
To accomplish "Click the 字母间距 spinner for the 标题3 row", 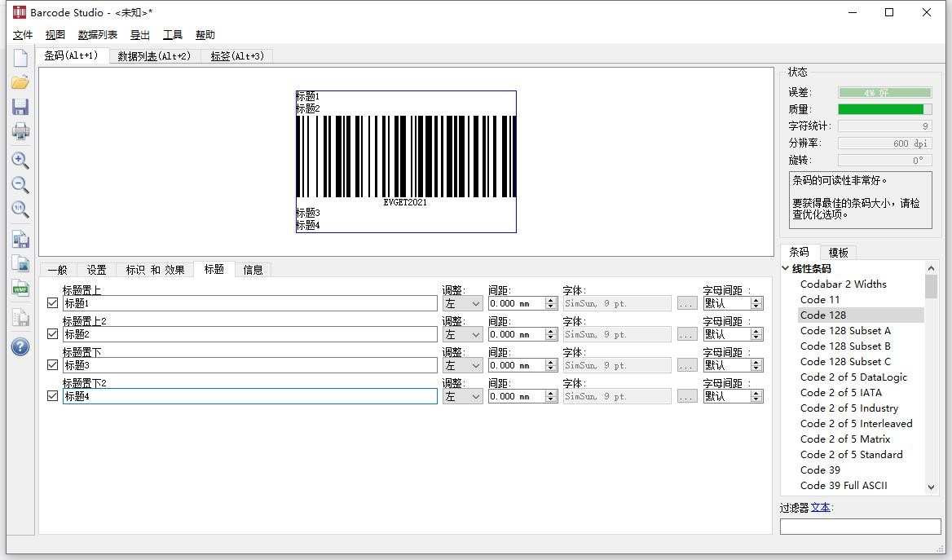I will point(756,365).
